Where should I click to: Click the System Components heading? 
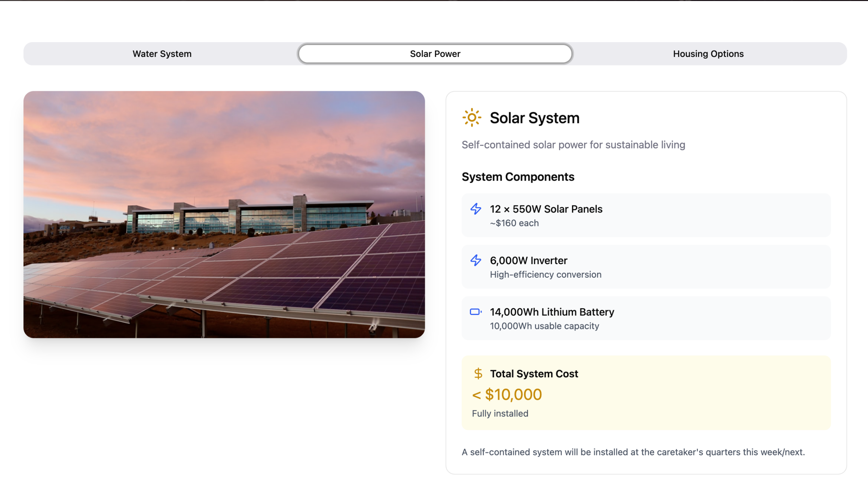(518, 177)
